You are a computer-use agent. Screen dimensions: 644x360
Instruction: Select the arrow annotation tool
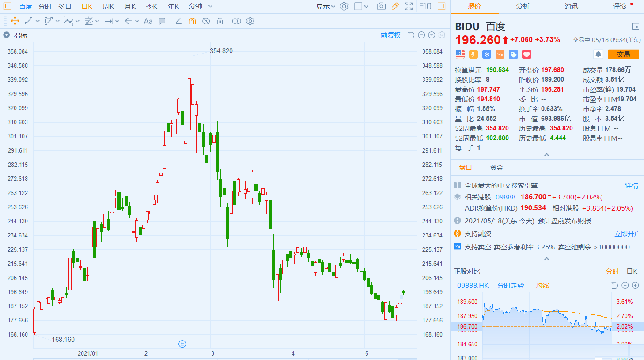(128, 21)
